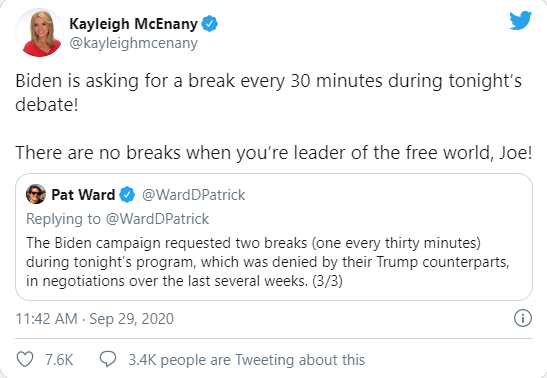The width and height of the screenshot is (547, 378).
Task: Open Kayleigh McEnany's profile photo
Action: pos(39,33)
